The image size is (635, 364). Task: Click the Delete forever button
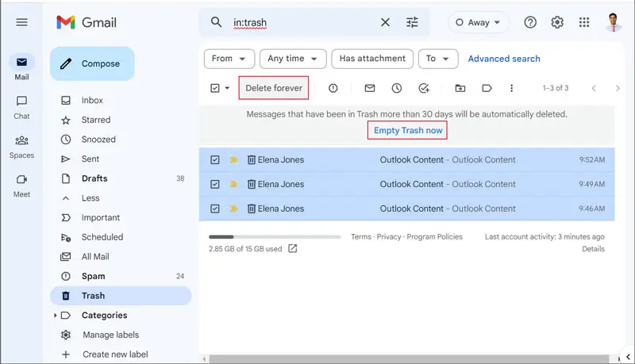(x=274, y=88)
